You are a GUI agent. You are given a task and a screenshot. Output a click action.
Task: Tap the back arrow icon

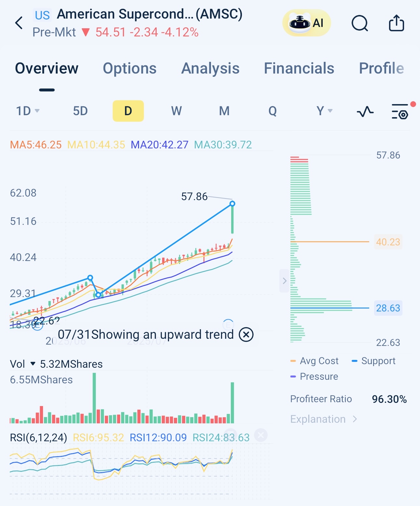(x=19, y=23)
